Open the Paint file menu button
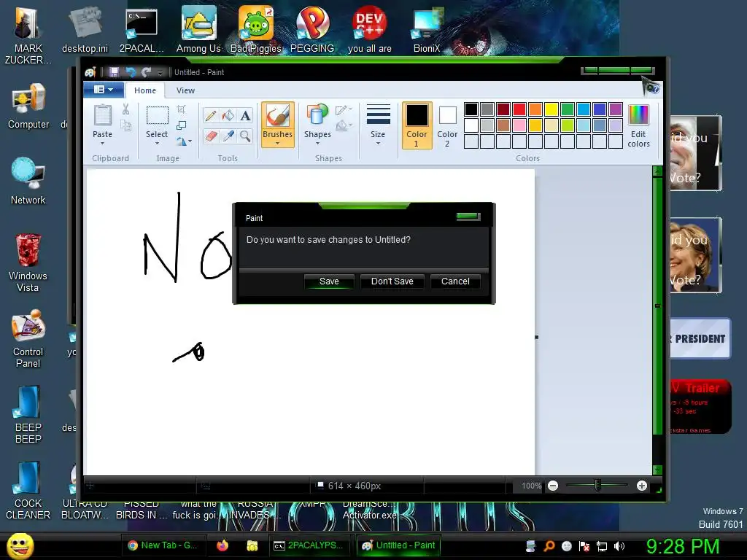Screen dimensions: 747x560 pyautogui.click(x=104, y=90)
